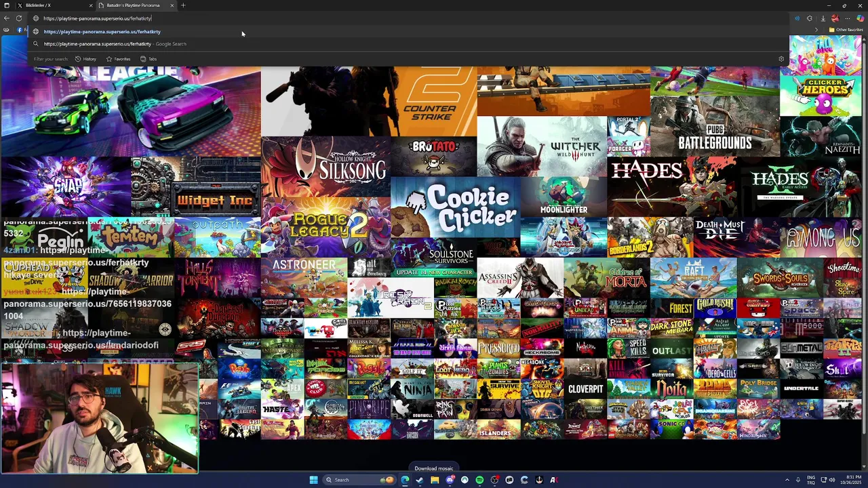This screenshot has width=868, height=488.
Task: Open the downloads icon in toolbar
Action: (x=823, y=18)
